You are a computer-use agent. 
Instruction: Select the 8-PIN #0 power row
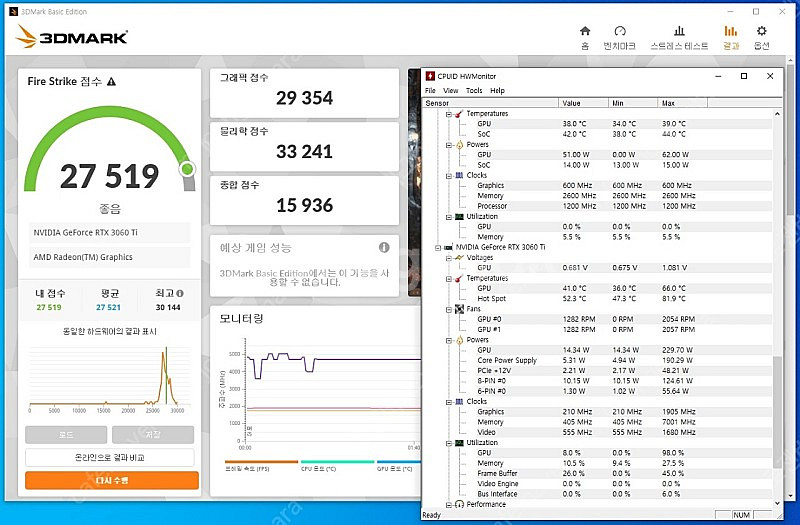pyautogui.click(x=597, y=381)
